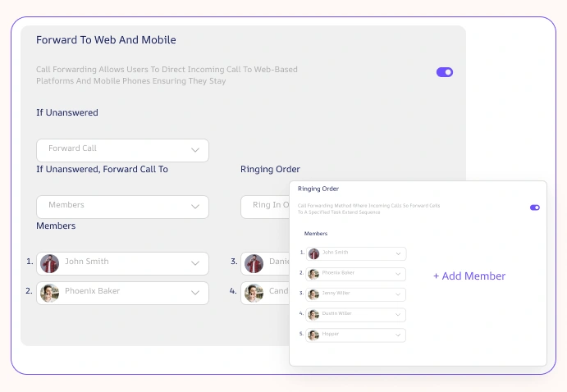Click the Call Forwarding Method description in popup
567x392 pixels.
[369, 209]
